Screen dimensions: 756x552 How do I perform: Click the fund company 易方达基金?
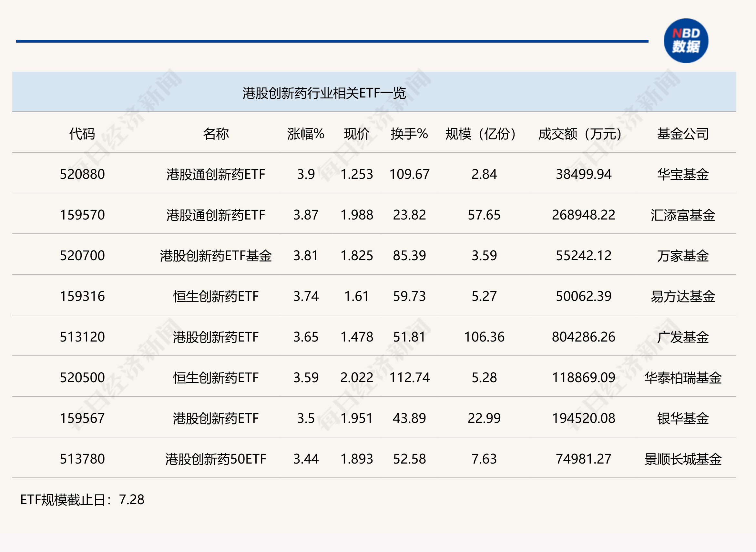pyautogui.click(x=683, y=296)
